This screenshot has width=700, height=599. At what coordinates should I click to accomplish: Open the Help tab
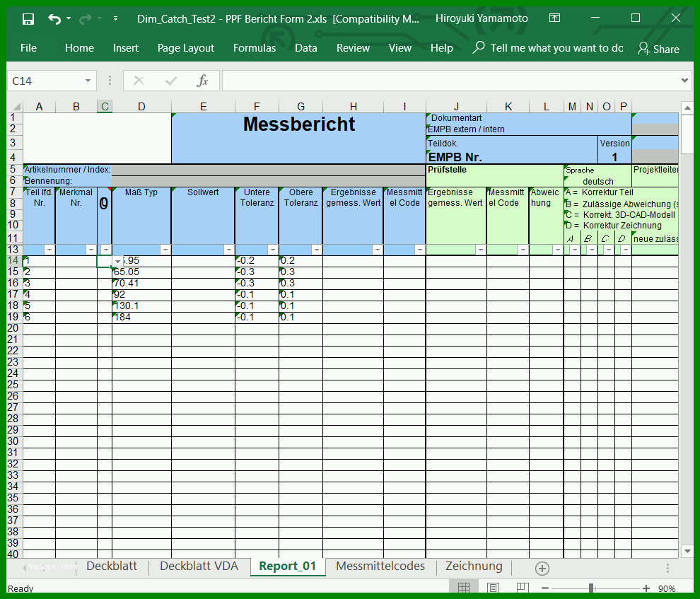pyautogui.click(x=441, y=48)
